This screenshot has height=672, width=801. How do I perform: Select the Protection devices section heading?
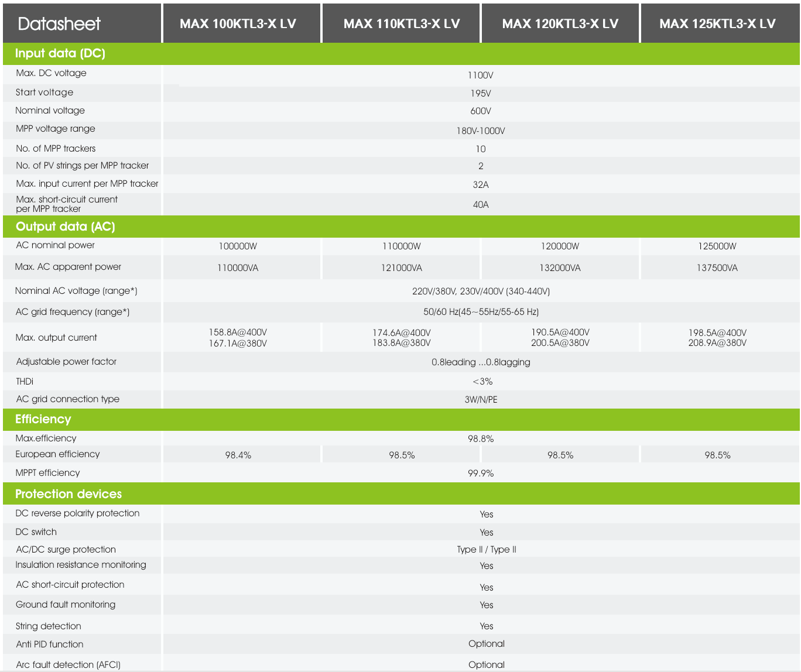tap(69, 494)
